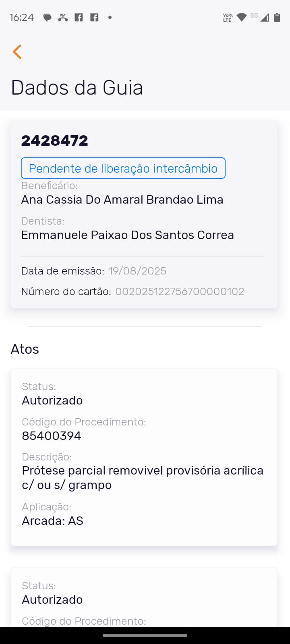Tap the procedure code 85400394
Screen dimensions: 290x644
(x=52, y=436)
